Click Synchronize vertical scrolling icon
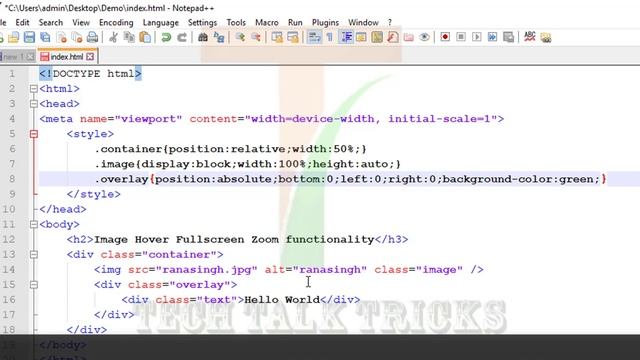This screenshot has height=360, width=640. [x=277, y=38]
